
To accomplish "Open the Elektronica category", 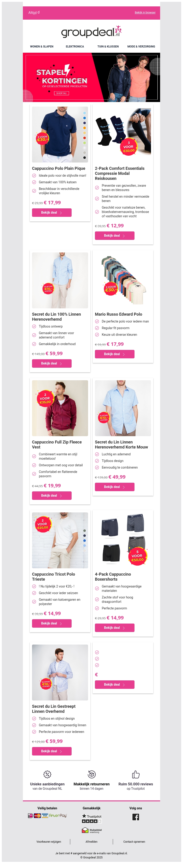I will [x=75, y=47].
